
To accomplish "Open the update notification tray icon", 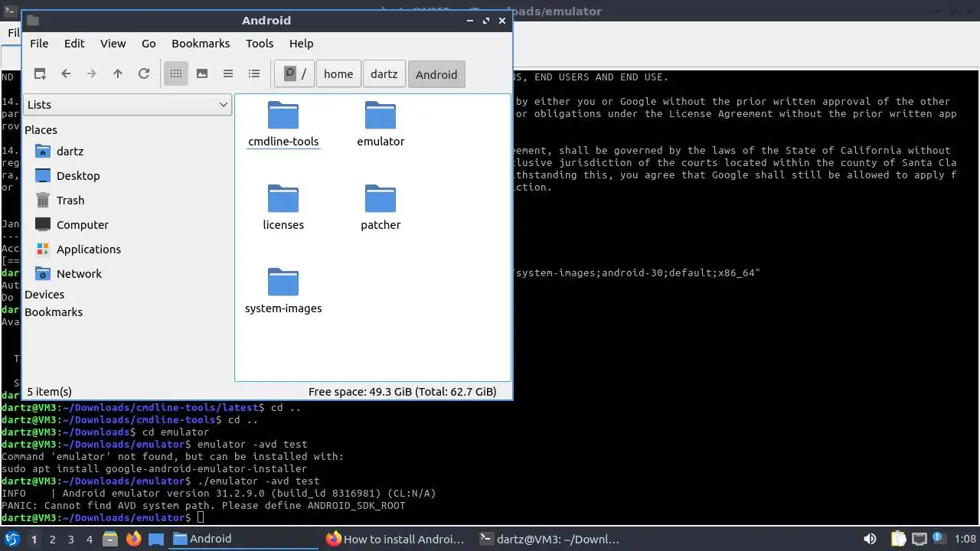I will 937,539.
